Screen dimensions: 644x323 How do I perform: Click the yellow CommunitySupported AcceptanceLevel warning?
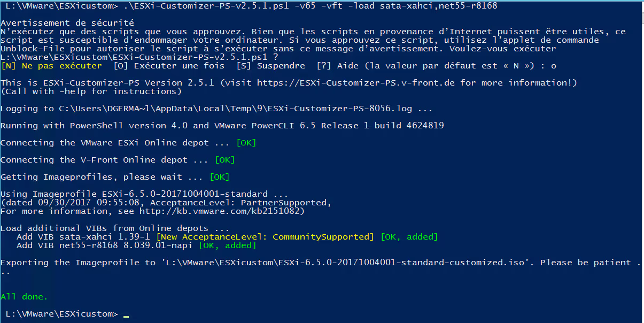pos(265,237)
